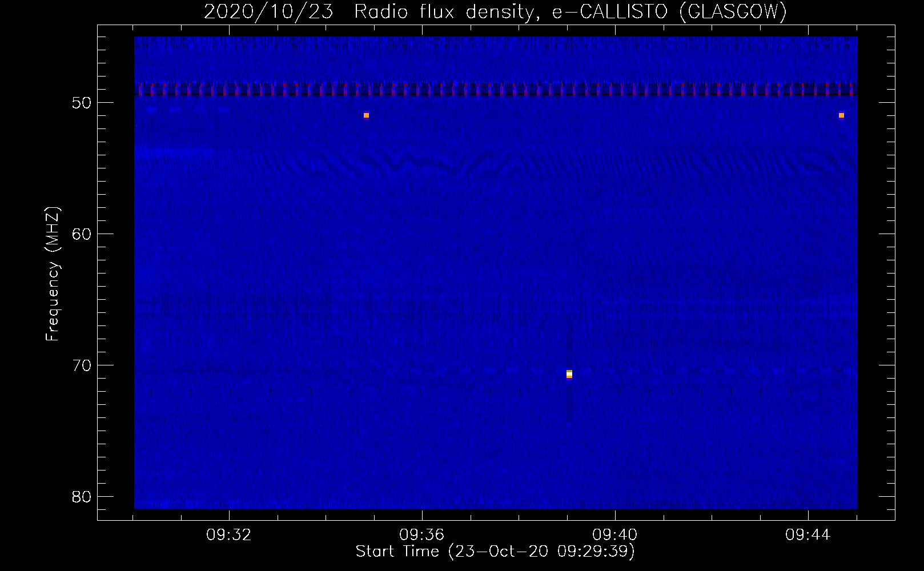Click the 50 frequency tick label

[82, 103]
